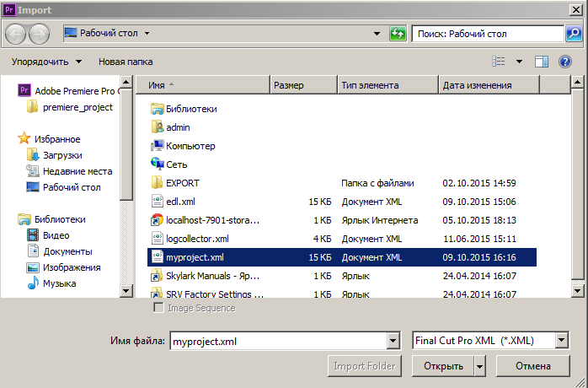The image size is (588, 388).
Task: Select the Adobe Premiere Pro sidebar entry
Action: click(x=68, y=91)
